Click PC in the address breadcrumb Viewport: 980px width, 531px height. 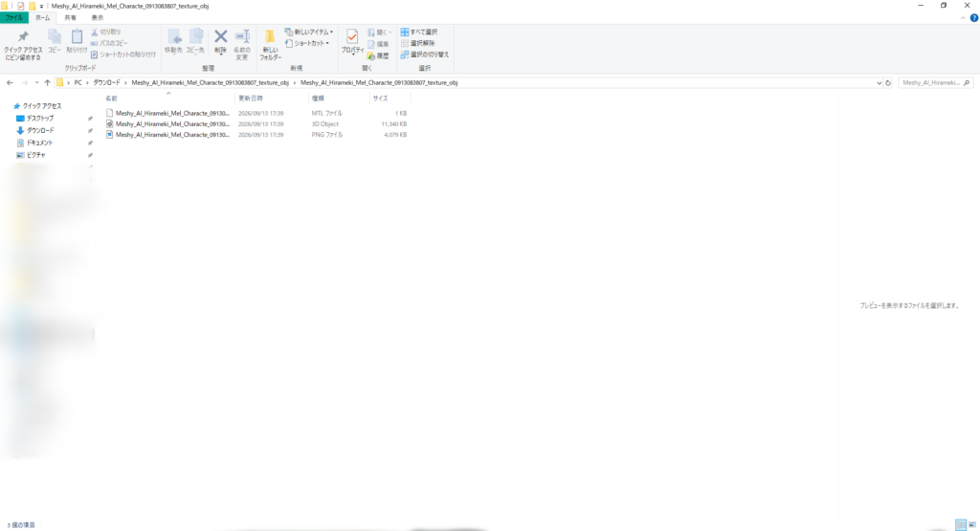78,82
